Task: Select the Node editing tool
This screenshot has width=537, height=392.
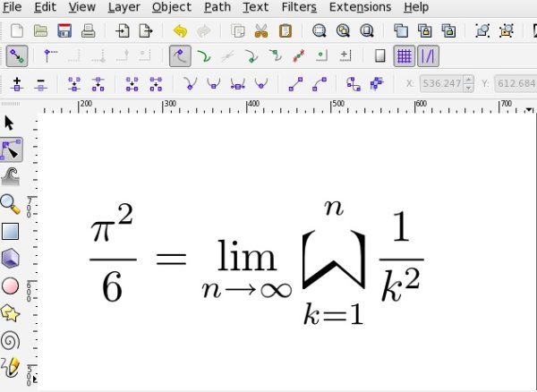Action: pos(11,149)
